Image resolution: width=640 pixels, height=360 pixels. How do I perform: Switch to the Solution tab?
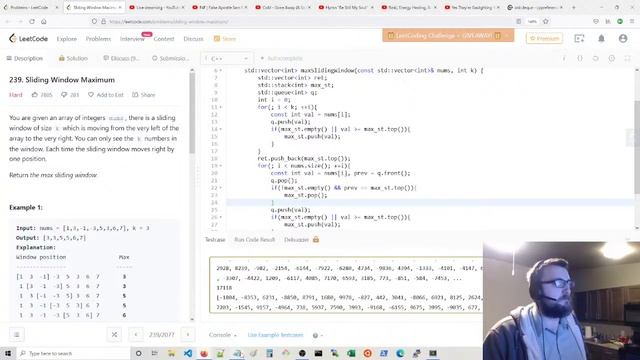tap(73, 58)
